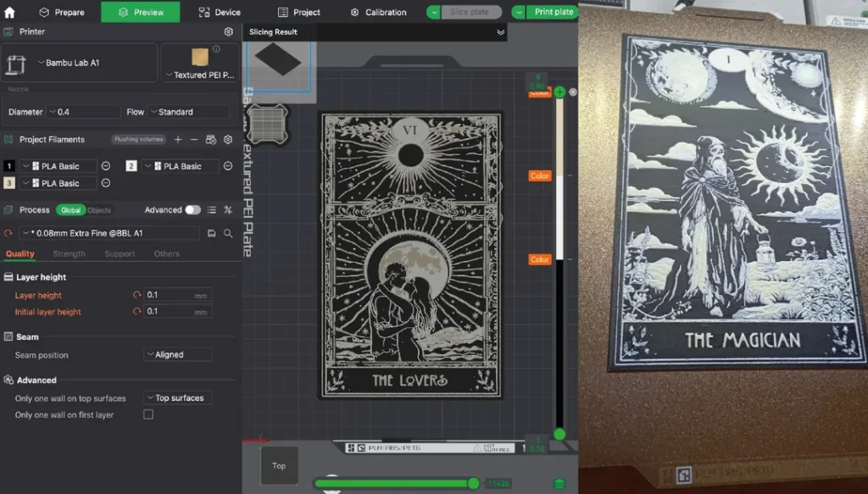Add a new filament with plus icon
This screenshot has height=494, width=868.
178,139
